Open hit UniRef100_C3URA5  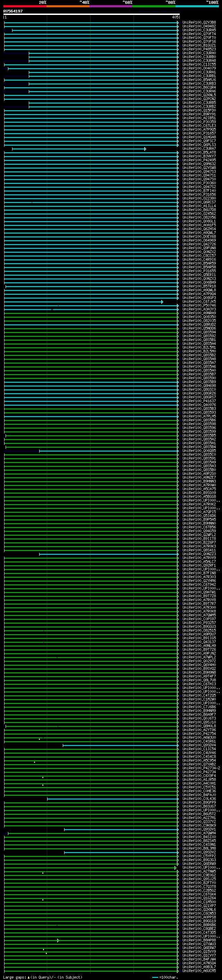click(199, 30)
